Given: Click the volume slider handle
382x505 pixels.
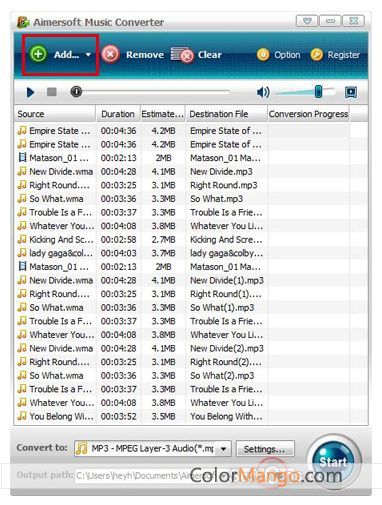Looking at the screenshot, I should tap(318, 92).
